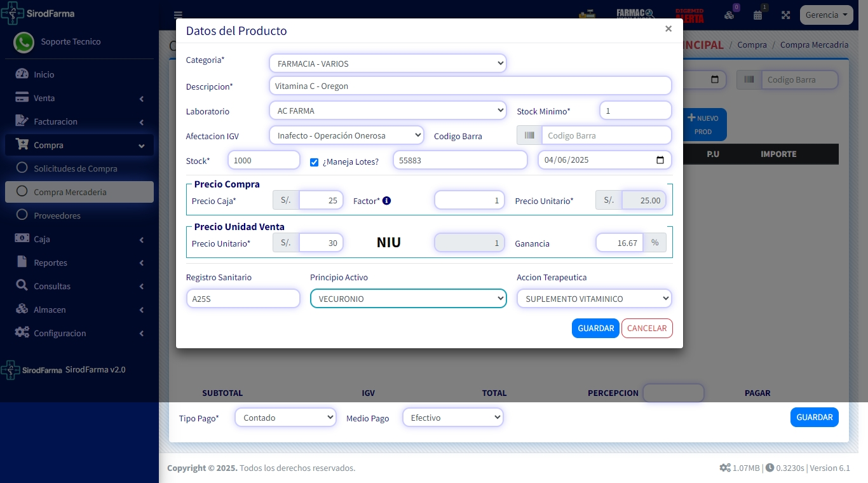Click the hamburger menu icon

pos(178,15)
